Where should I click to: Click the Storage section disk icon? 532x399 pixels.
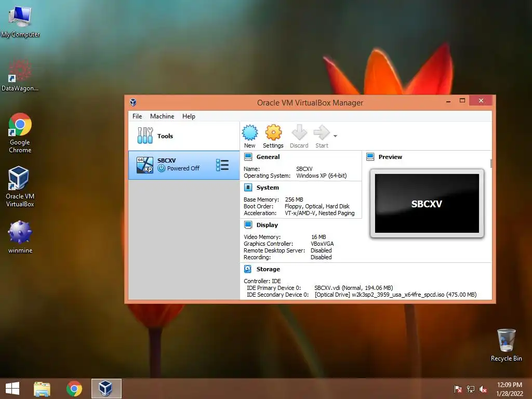click(x=248, y=269)
